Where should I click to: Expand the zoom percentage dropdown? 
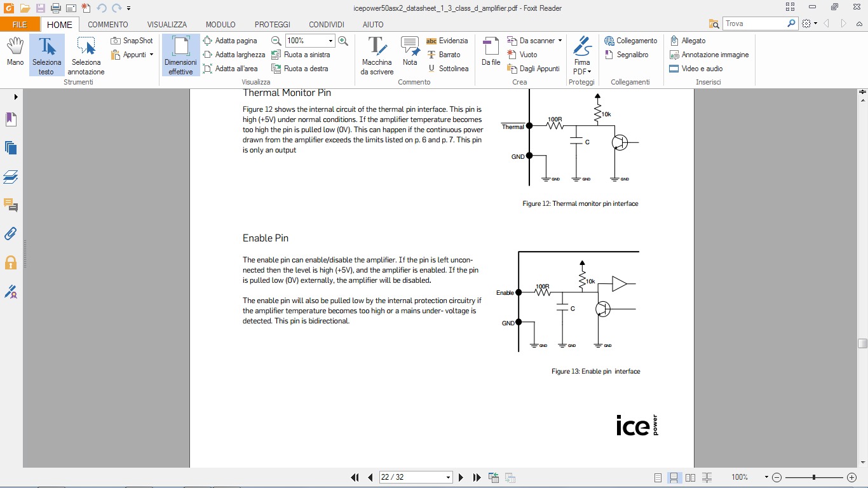point(330,41)
